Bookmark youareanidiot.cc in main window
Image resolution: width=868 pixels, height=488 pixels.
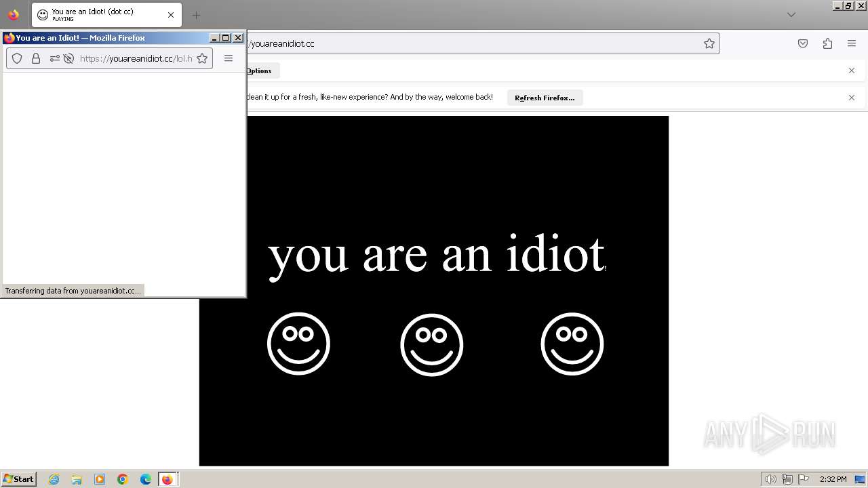pyautogui.click(x=709, y=43)
